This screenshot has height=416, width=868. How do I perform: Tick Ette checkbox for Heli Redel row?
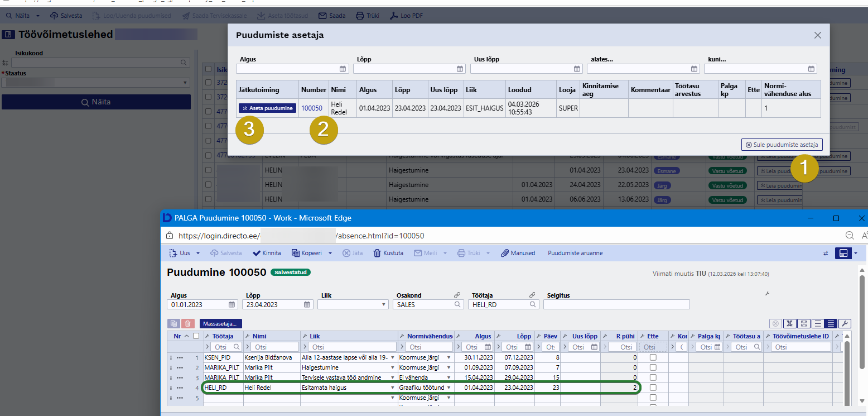coord(653,388)
